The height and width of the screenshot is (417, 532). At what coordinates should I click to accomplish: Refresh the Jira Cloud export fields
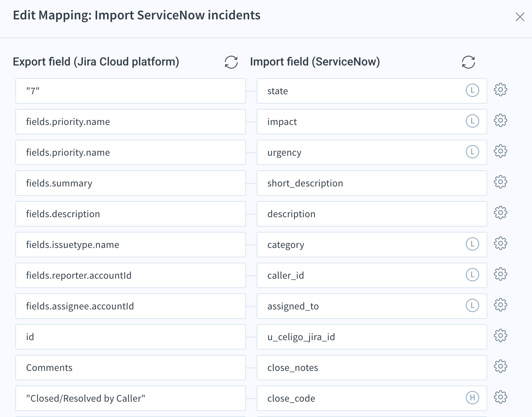coord(231,62)
